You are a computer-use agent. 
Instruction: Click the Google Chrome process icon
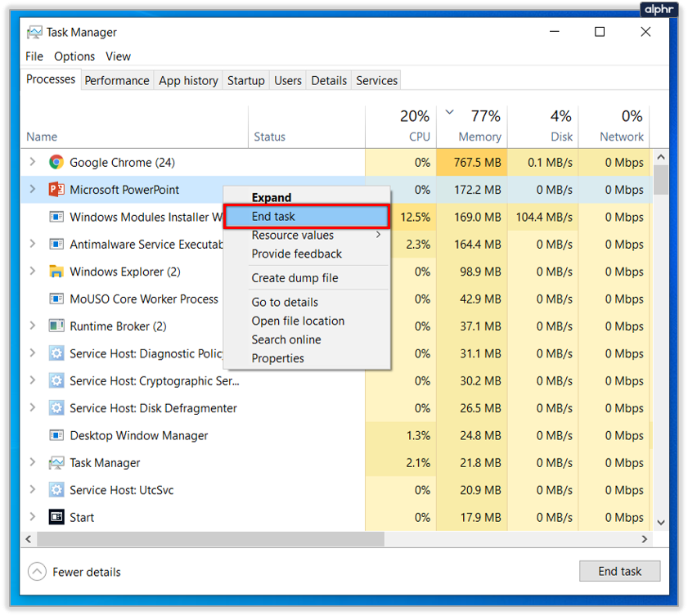pos(56,162)
